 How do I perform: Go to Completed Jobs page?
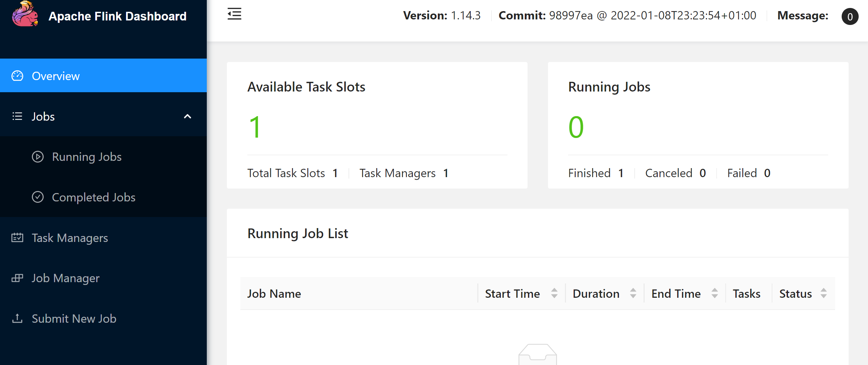(x=103, y=197)
